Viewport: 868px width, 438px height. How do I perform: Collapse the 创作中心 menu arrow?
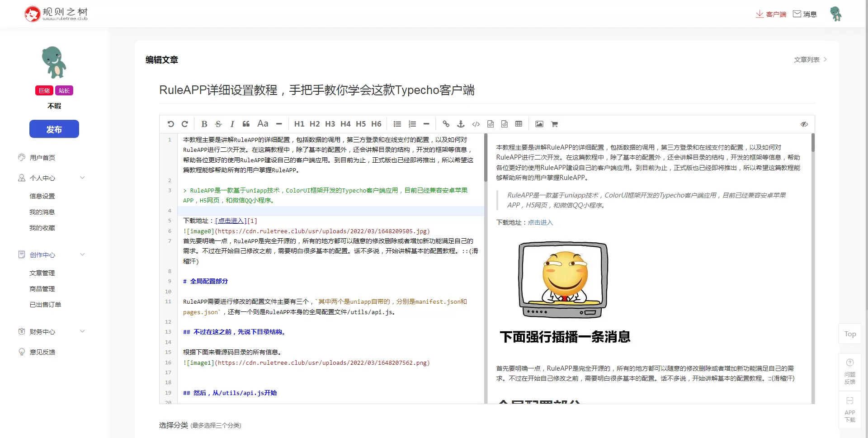82,254
